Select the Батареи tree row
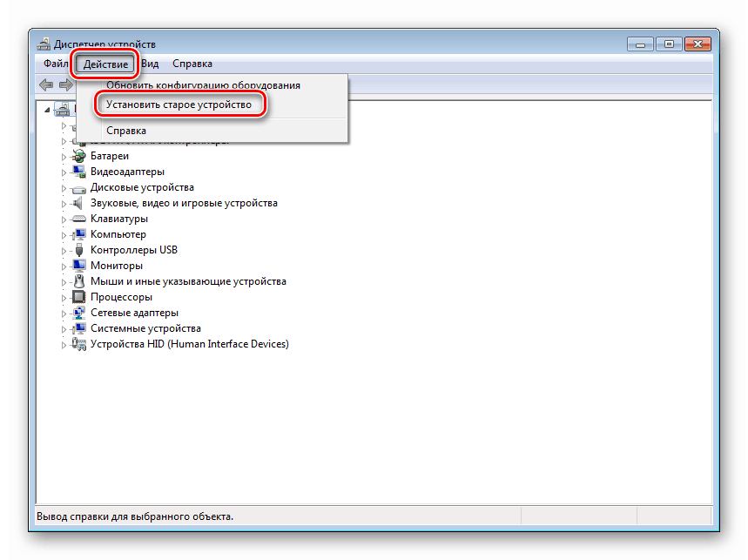This screenshot has width=748, height=560. click(109, 156)
